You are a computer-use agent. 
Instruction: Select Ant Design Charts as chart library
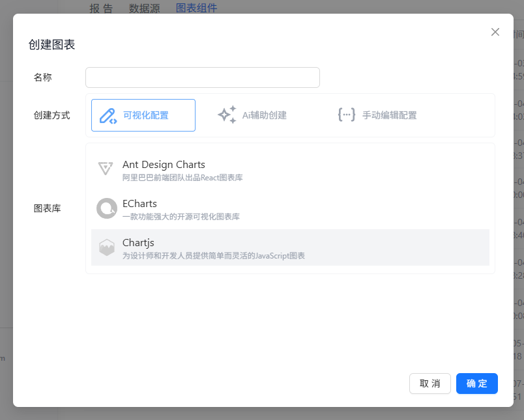[x=290, y=169]
